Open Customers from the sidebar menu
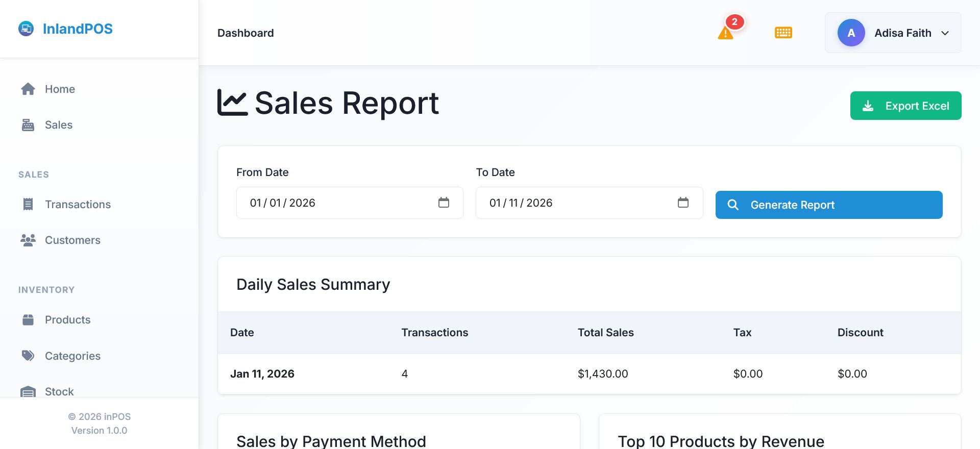The image size is (980, 449). tap(72, 240)
